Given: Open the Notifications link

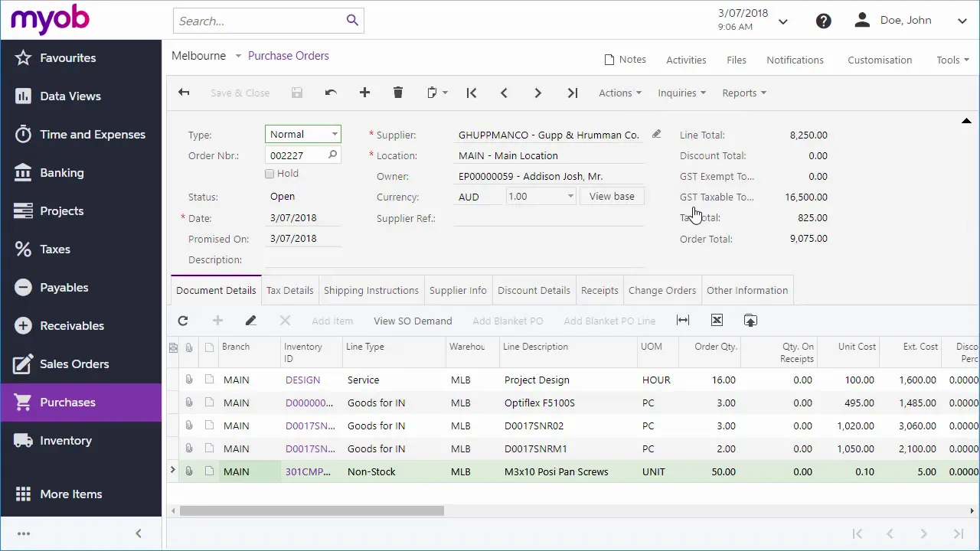Looking at the screenshot, I should 795,60.
